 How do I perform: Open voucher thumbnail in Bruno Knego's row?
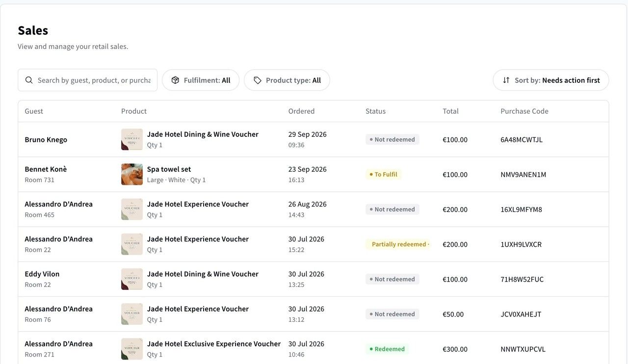[132, 139]
